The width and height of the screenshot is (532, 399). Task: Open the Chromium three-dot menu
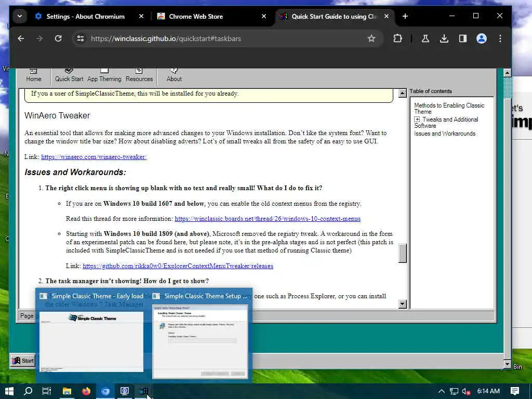point(500,38)
